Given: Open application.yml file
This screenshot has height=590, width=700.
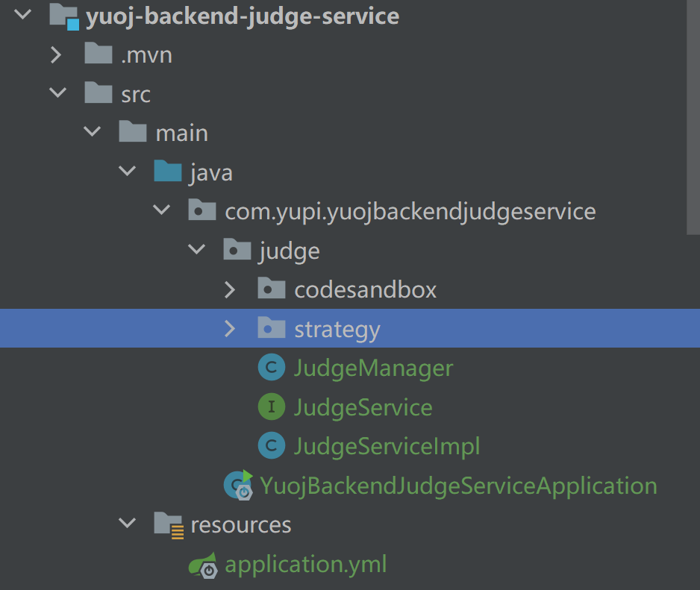Looking at the screenshot, I should pyautogui.click(x=306, y=565).
